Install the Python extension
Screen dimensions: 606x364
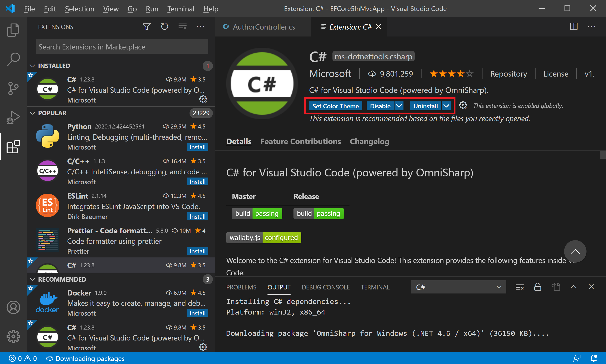coord(197,147)
